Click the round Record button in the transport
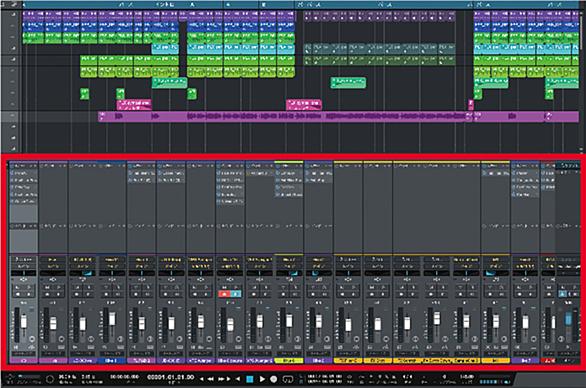 click(x=274, y=379)
